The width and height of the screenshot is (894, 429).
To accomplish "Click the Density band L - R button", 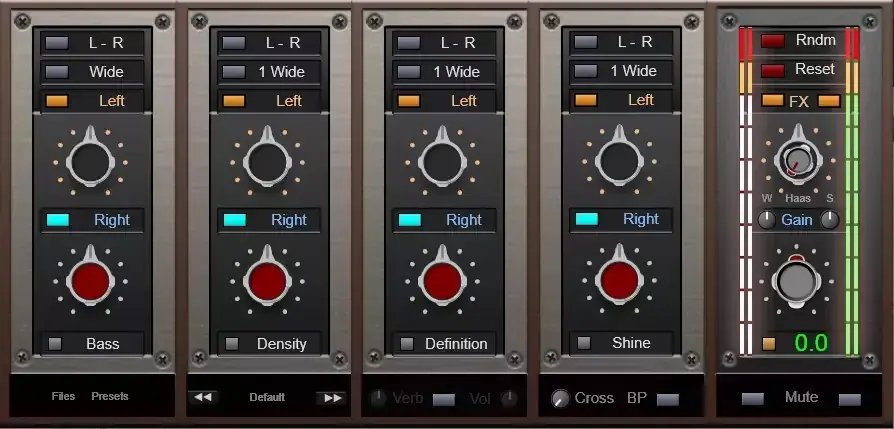I will coord(269,43).
